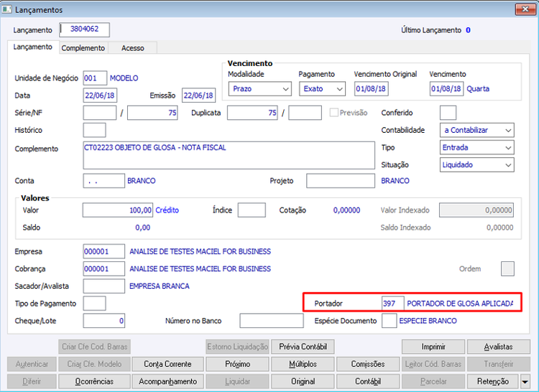Click the Tipo de Pagamento field
Viewport: 539px width, 392px height.
[95, 304]
